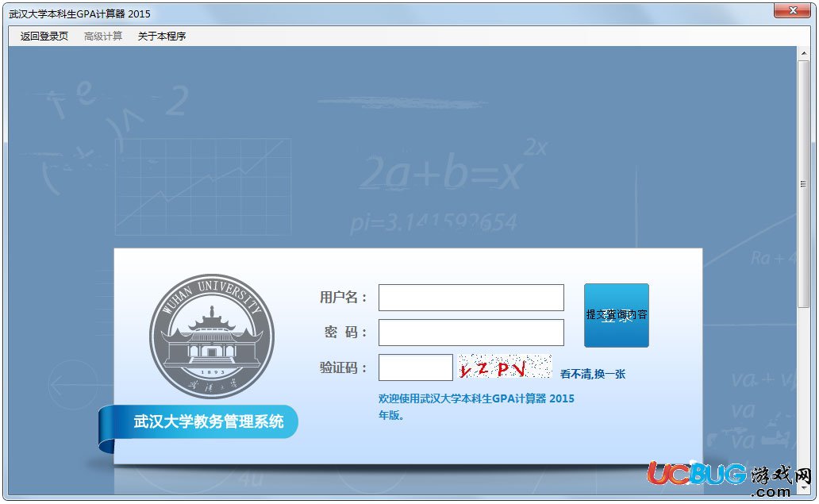Close the GPA calculator window
The image size is (819, 504).
pos(792,10)
